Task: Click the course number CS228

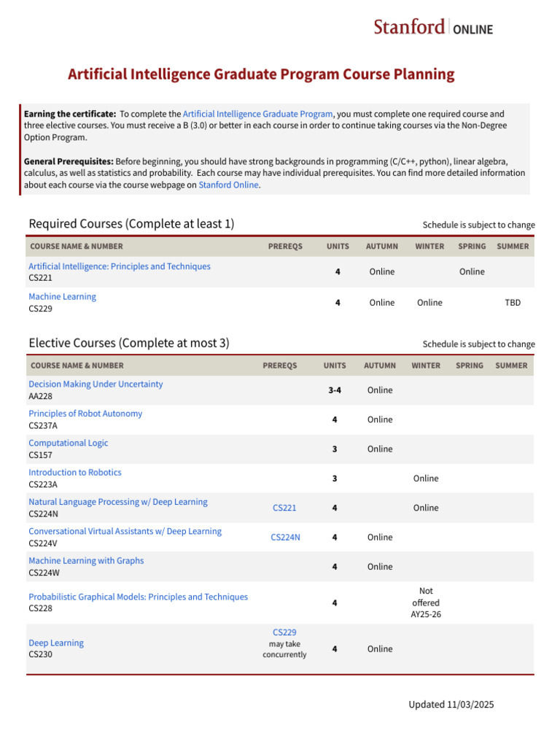Action: click(x=41, y=608)
